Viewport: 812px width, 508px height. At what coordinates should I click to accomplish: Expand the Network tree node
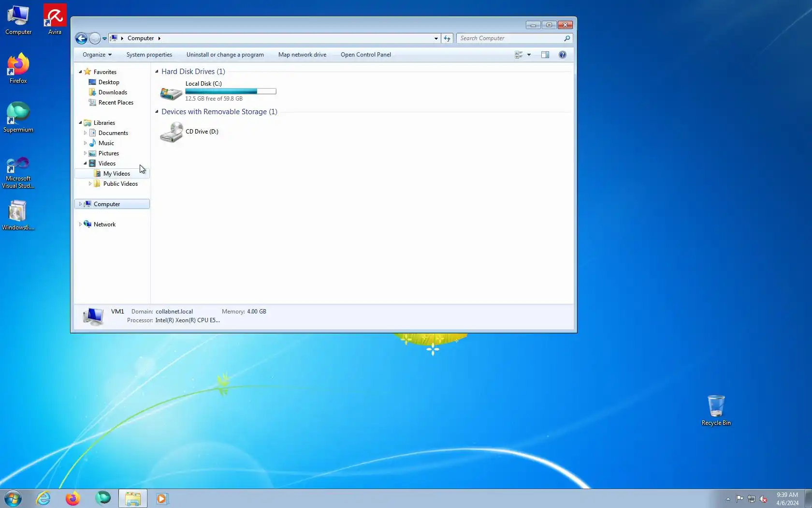coord(80,224)
